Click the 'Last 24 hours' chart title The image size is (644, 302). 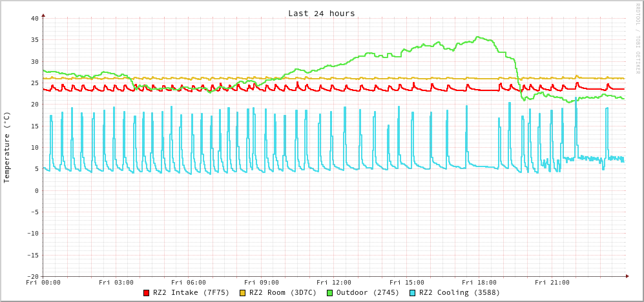[x=322, y=14]
